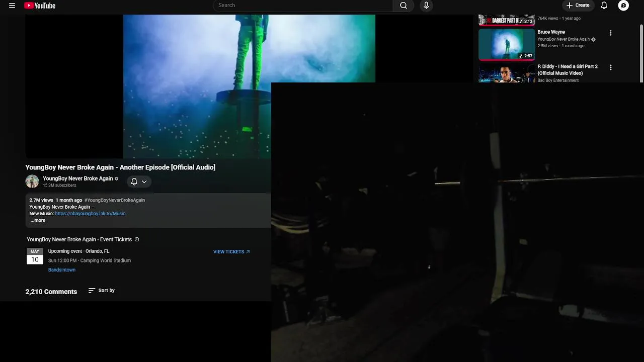Open more options for P. Diddy video
Screen dimensions: 644x362
click(611, 67)
